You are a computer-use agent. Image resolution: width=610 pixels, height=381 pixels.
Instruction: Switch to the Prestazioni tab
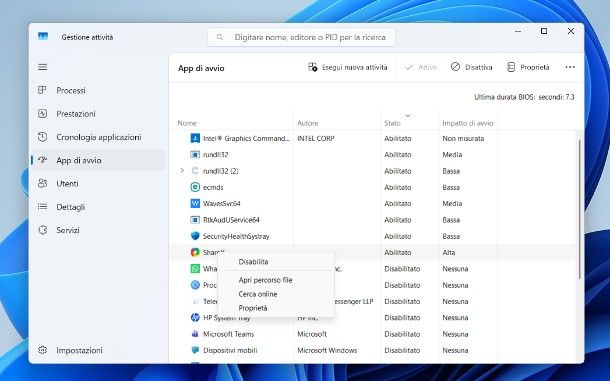tap(99, 114)
